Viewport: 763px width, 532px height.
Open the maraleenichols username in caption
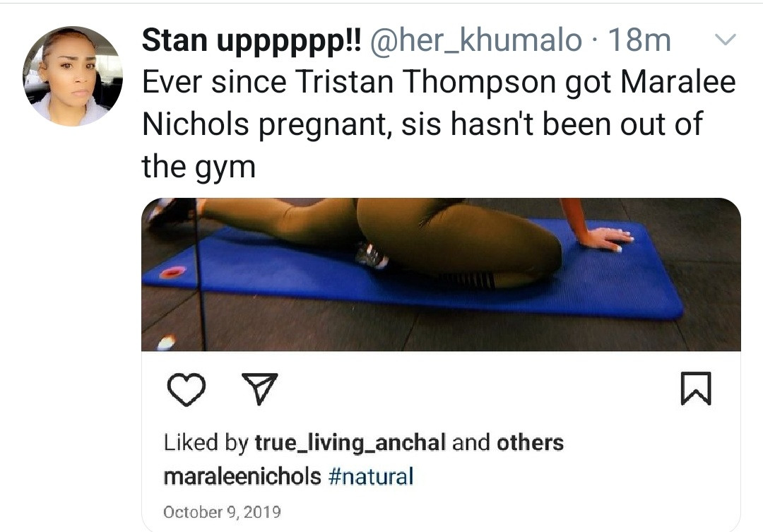pyautogui.click(x=242, y=476)
